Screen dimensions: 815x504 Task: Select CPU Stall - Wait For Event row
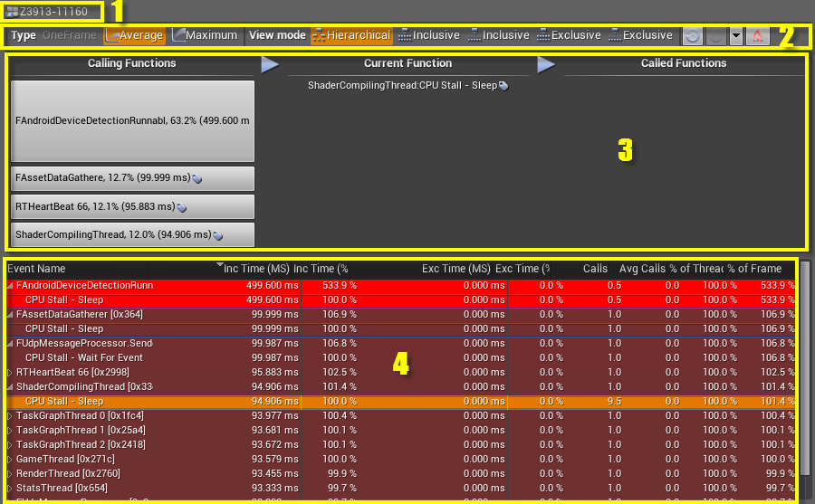[x=401, y=358]
